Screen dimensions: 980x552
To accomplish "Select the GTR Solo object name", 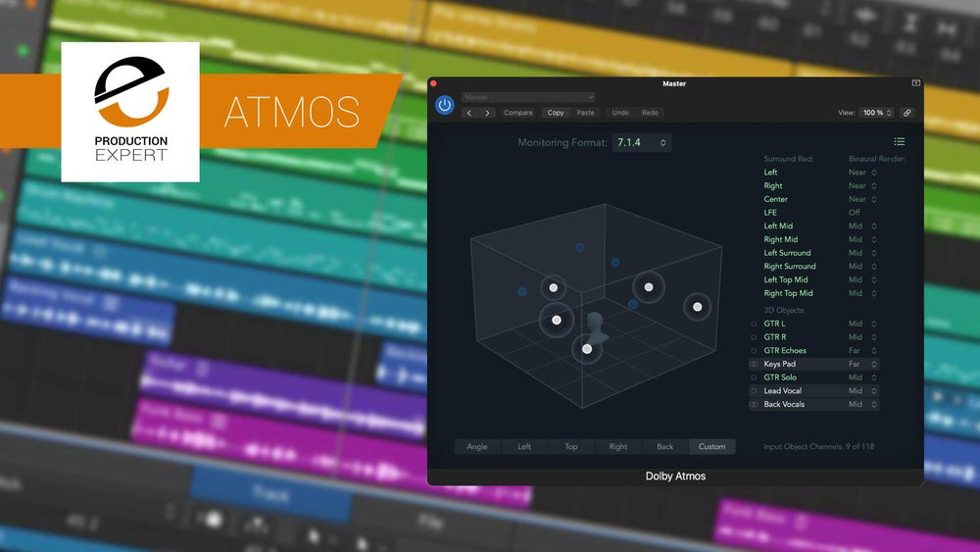I will click(780, 377).
